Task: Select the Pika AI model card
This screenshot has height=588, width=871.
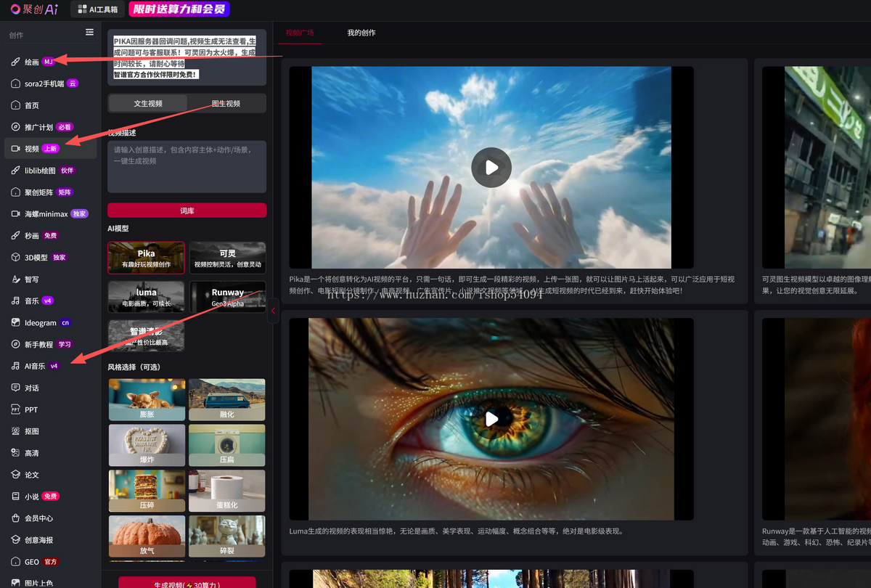Action: [146, 258]
